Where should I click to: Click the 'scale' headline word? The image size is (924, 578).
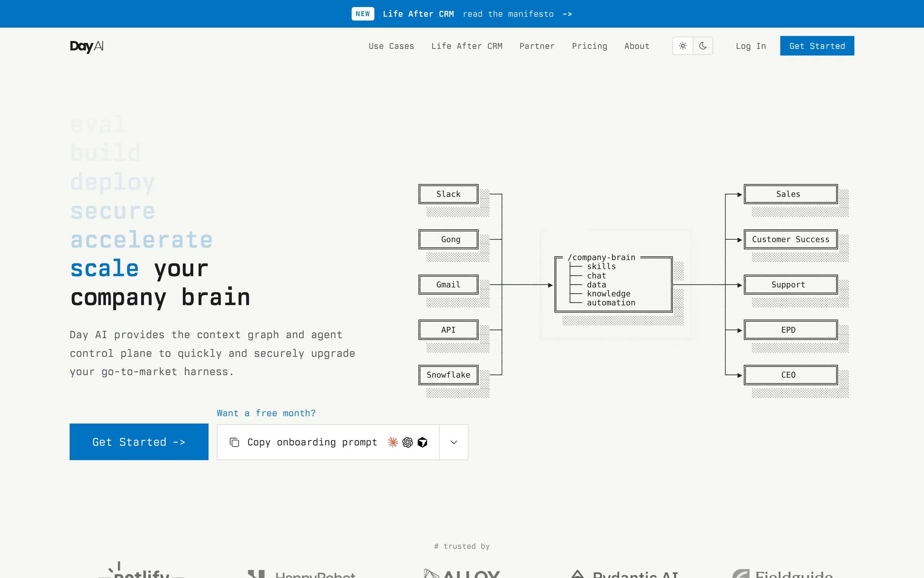click(x=104, y=269)
